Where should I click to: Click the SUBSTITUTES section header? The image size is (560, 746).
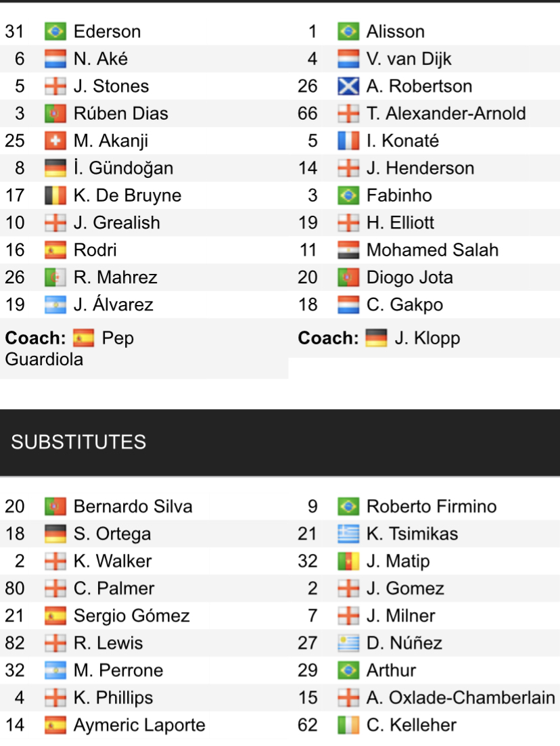[x=78, y=442]
